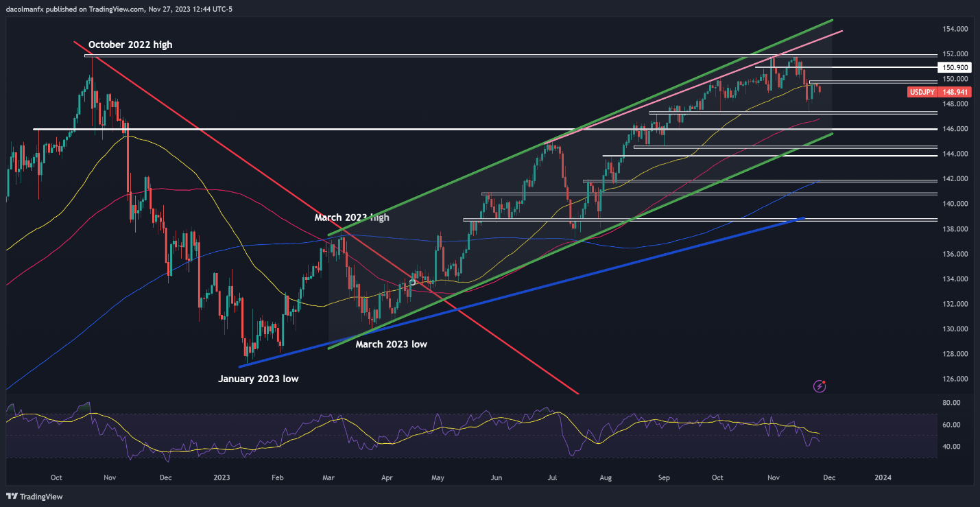Click the 136.000 price axis label
Image resolution: width=980 pixels, height=507 pixels.
coord(954,255)
